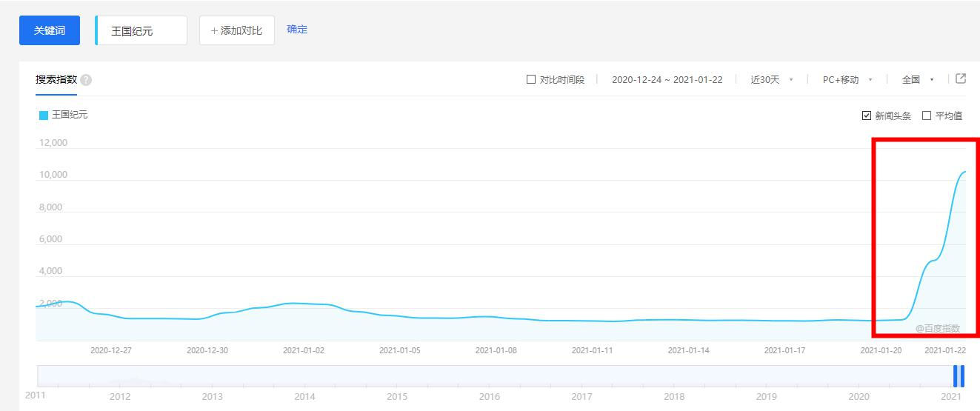Check the 平均值 checkbox
The height and width of the screenshot is (411, 980).
coord(927,116)
